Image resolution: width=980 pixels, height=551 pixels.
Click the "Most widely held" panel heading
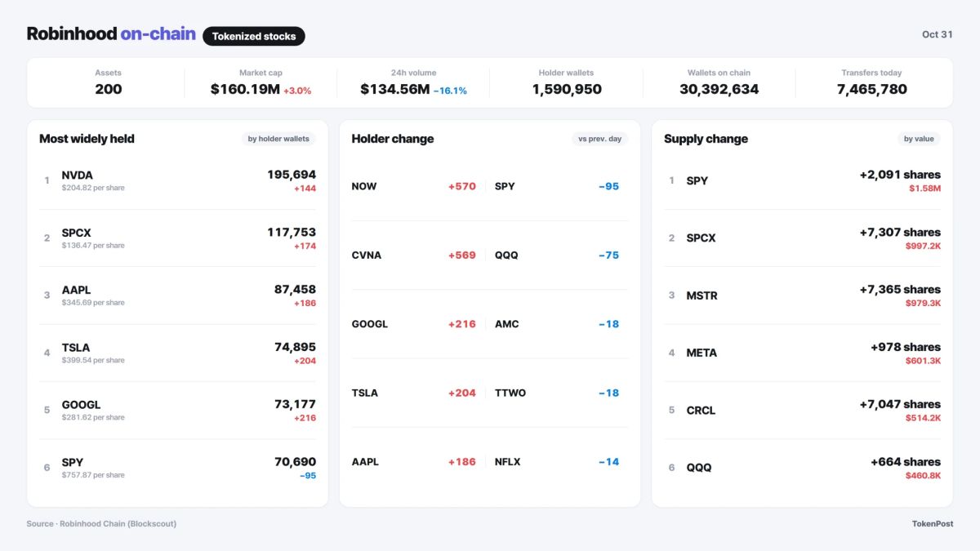(87, 139)
